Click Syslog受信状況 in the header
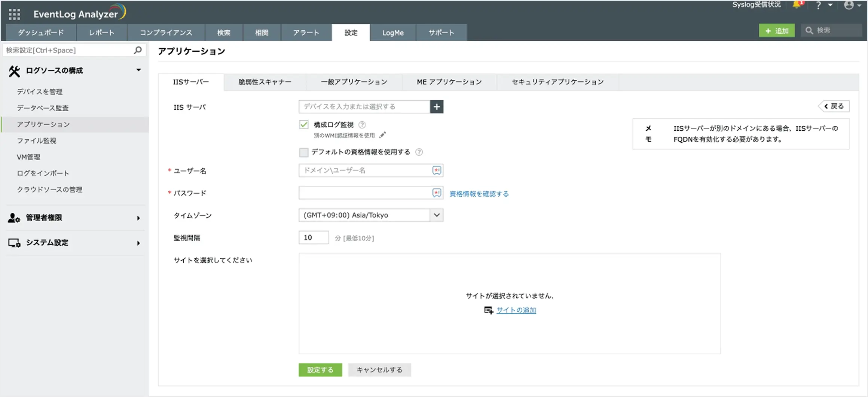Screen dimensions: 868x397 (x=757, y=4)
